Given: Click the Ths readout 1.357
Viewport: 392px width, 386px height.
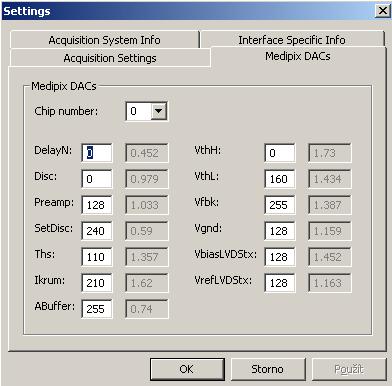Looking at the screenshot, I should [x=147, y=257].
